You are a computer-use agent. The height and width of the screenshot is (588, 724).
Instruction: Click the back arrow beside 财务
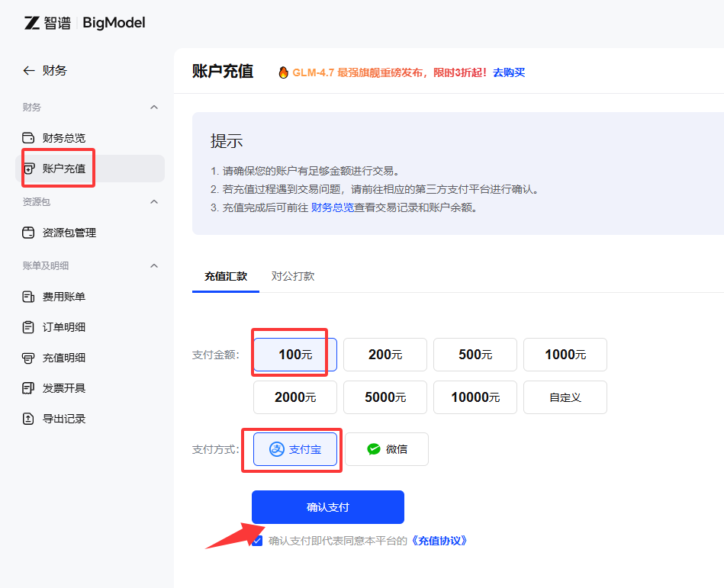[x=29, y=70]
